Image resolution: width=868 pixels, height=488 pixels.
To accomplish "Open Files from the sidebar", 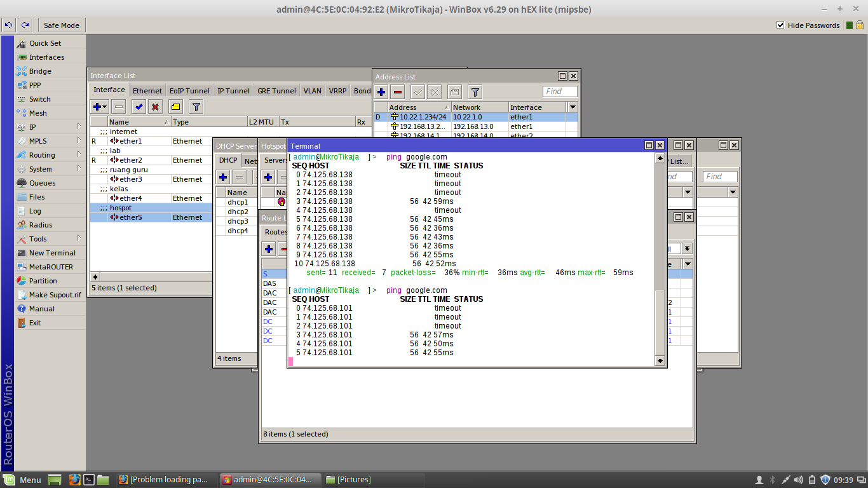I will [x=37, y=197].
